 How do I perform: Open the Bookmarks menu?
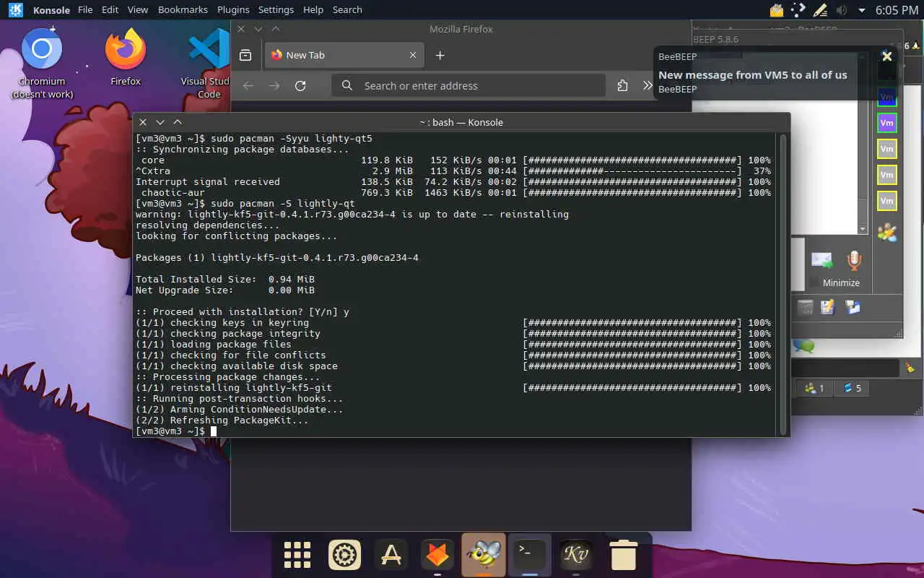(x=183, y=10)
